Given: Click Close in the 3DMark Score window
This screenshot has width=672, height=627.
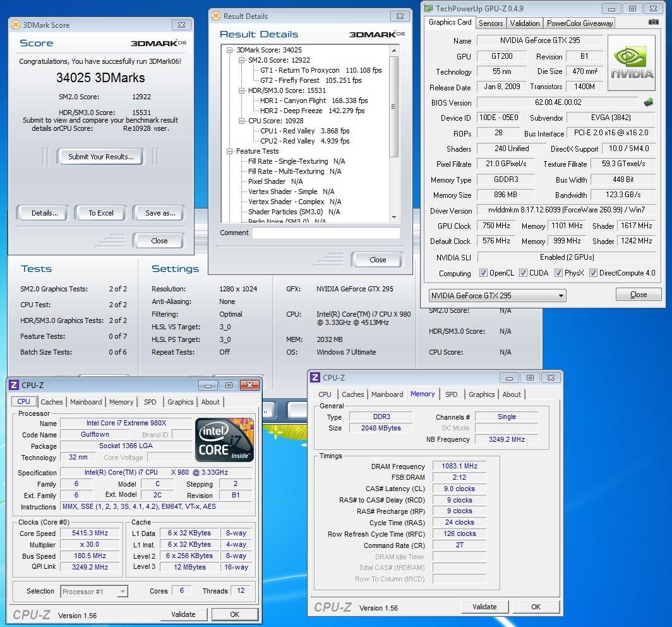Looking at the screenshot, I should tap(159, 241).
